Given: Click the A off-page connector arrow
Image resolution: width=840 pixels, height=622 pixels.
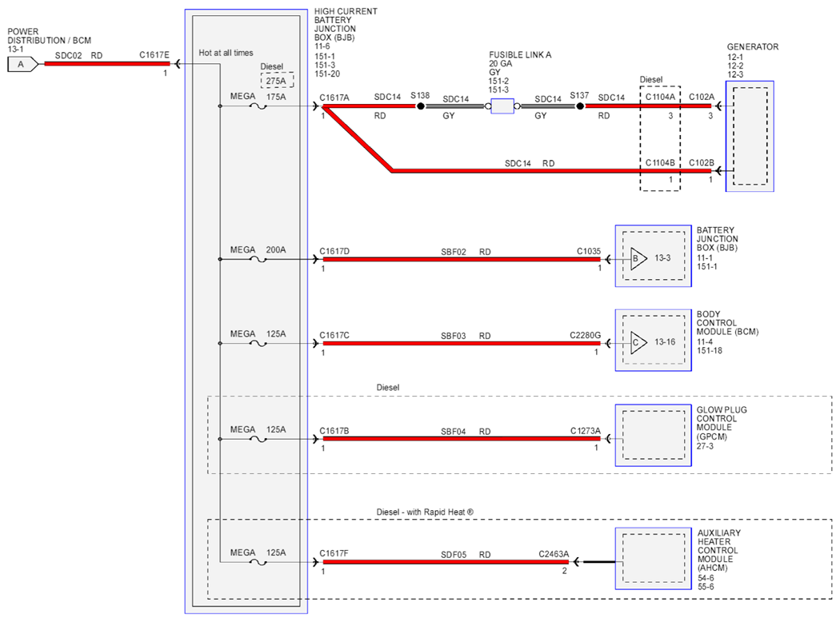Looking at the screenshot, I should click(23, 64).
